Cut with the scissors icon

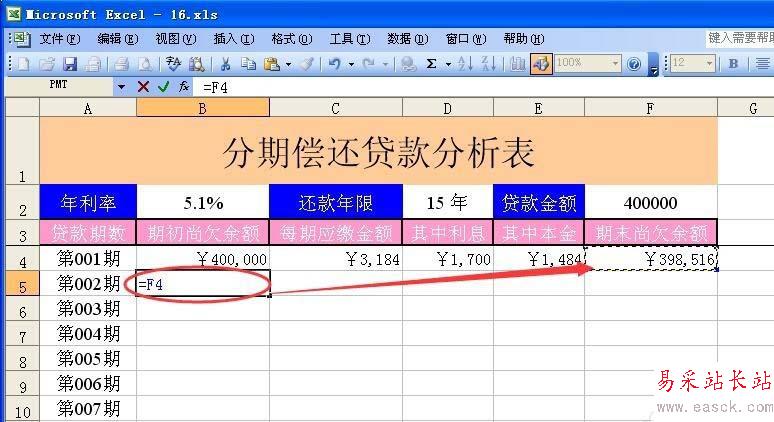coord(226,64)
